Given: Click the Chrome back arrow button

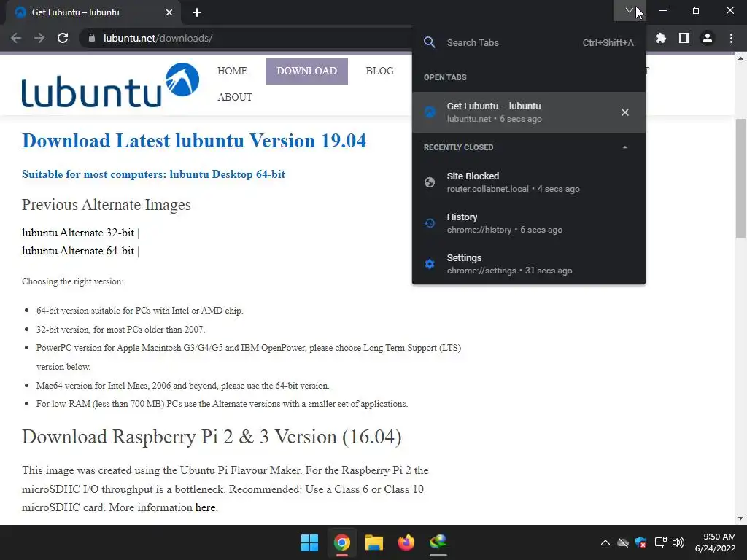Looking at the screenshot, I should click(x=16, y=38).
